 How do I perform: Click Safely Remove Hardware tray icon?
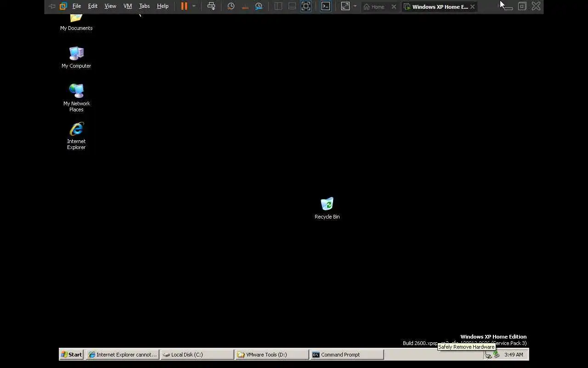(x=488, y=355)
